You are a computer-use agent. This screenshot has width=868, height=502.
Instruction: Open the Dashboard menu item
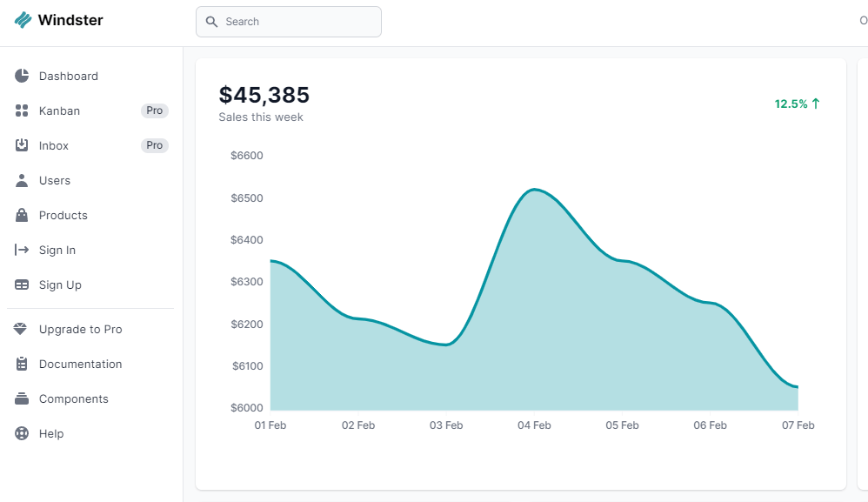pyautogui.click(x=69, y=76)
